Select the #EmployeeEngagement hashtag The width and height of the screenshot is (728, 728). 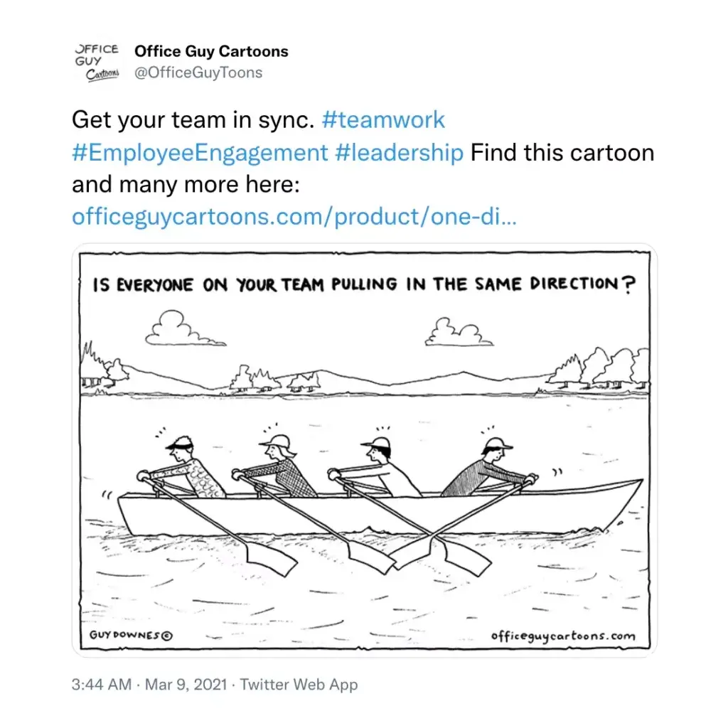[200, 152]
